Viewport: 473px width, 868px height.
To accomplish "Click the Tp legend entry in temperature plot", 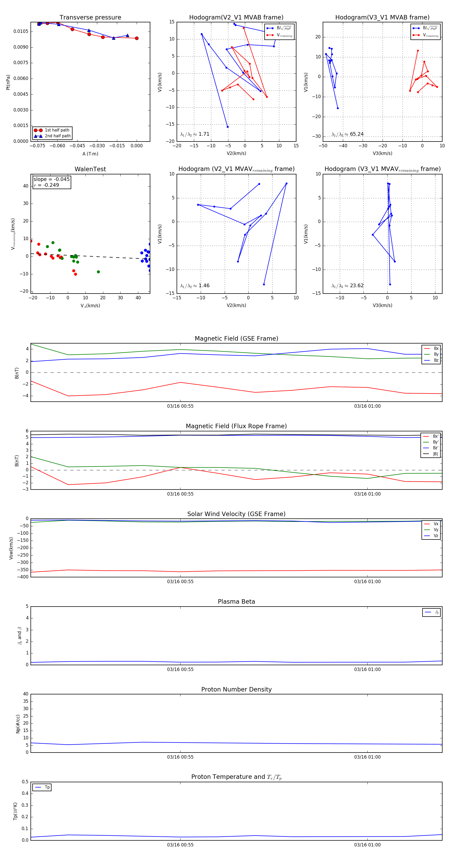I will pyautogui.click(x=42, y=788).
